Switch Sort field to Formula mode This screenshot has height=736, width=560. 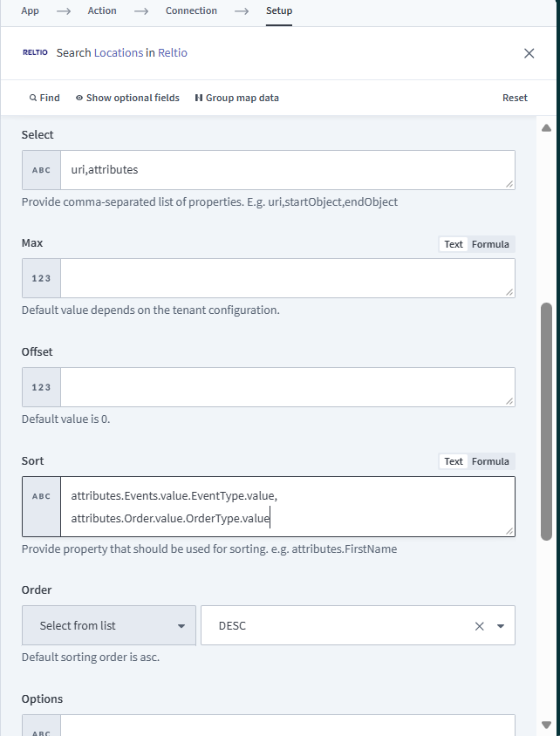pos(490,461)
